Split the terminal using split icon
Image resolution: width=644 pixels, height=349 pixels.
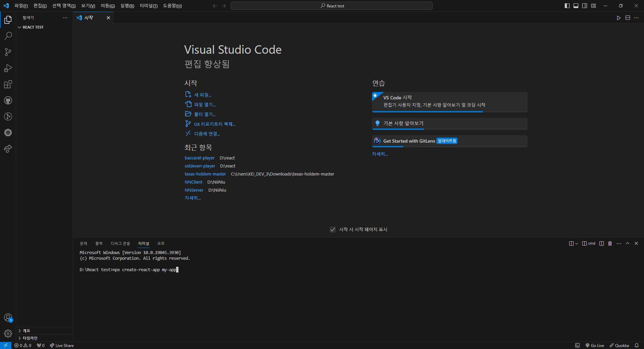(x=601, y=243)
